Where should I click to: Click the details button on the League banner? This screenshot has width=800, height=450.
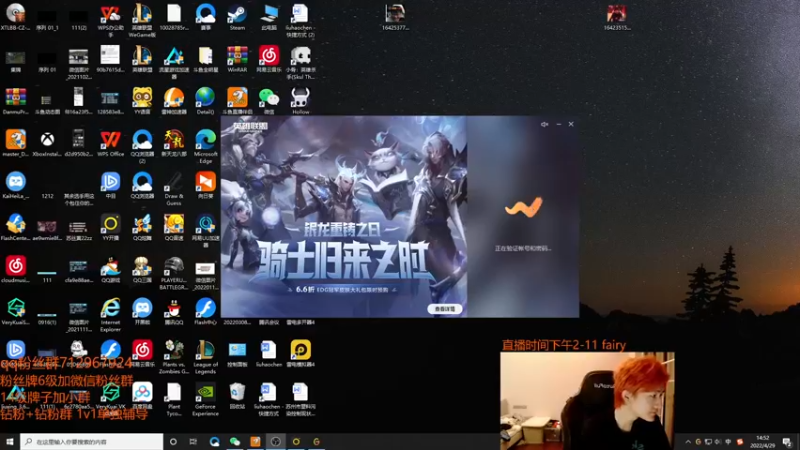click(444, 309)
